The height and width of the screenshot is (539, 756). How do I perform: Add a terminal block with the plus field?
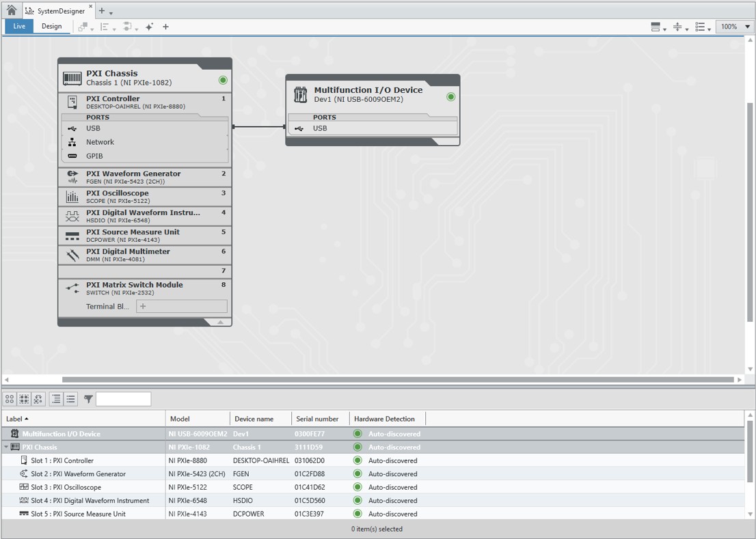(182, 306)
